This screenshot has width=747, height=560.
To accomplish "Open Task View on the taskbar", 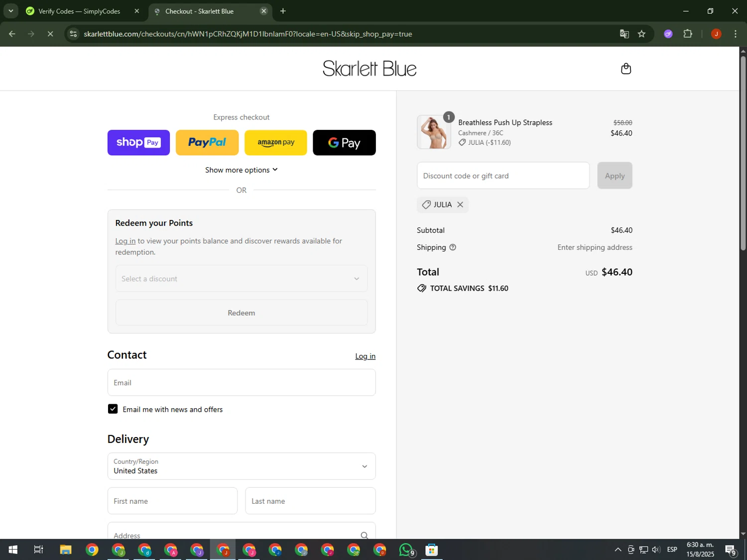I will (38, 550).
